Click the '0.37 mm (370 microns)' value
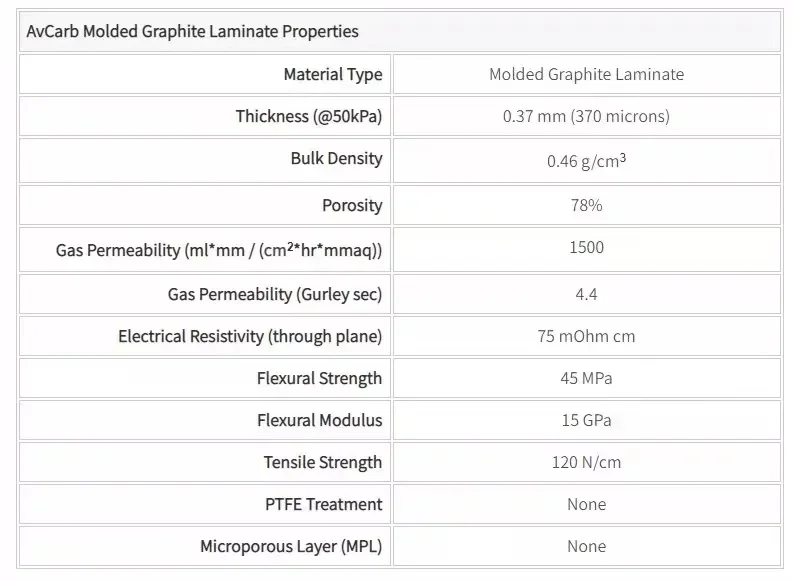This screenshot has height=582, width=793. point(586,116)
